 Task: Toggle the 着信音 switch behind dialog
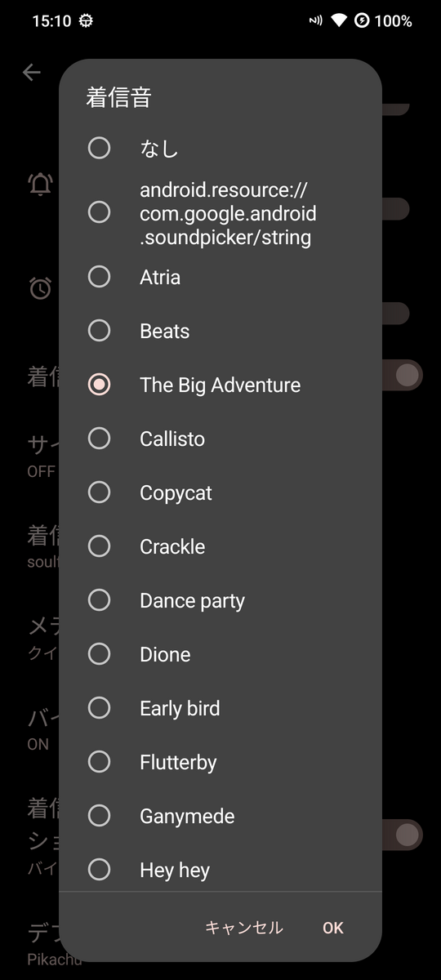403,375
